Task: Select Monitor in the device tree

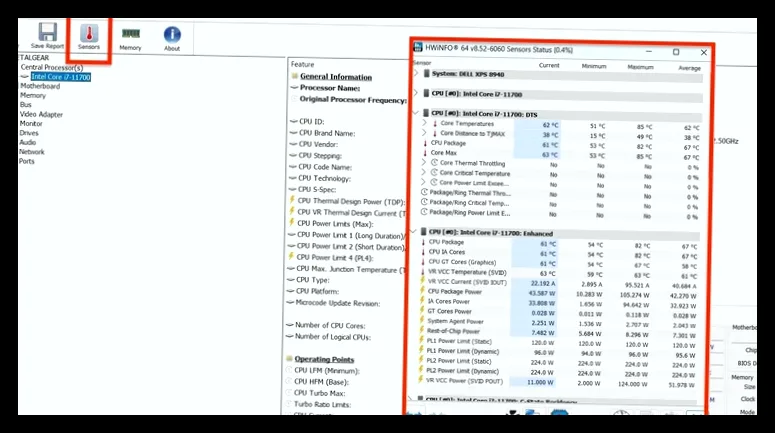Action: (31, 124)
